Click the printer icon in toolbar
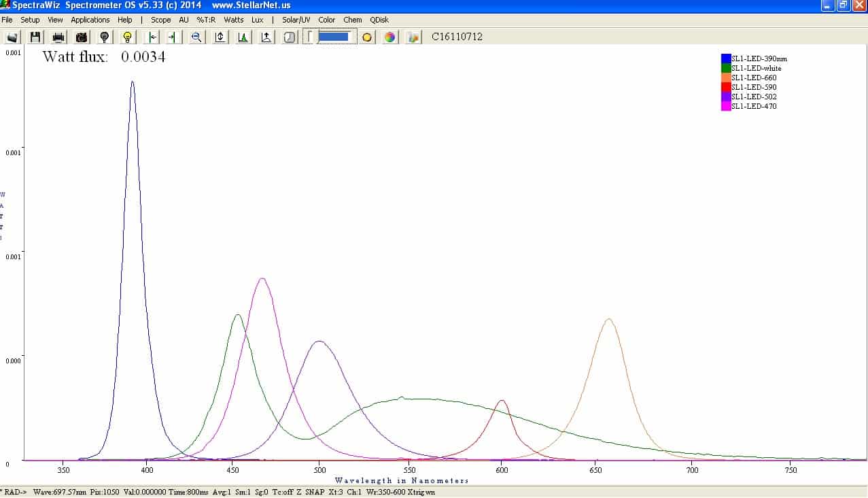Image resolution: width=868 pixels, height=498 pixels. tap(58, 37)
